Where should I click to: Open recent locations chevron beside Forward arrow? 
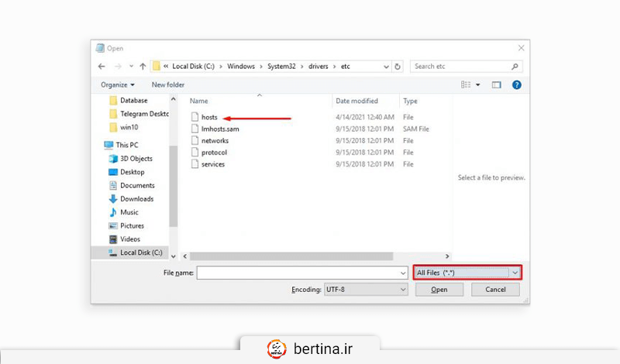coord(131,67)
